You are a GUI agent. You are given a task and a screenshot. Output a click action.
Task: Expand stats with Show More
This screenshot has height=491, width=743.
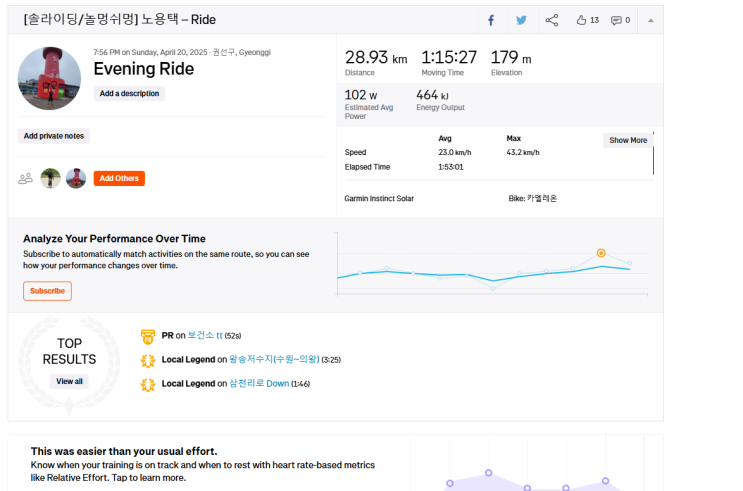[628, 140]
